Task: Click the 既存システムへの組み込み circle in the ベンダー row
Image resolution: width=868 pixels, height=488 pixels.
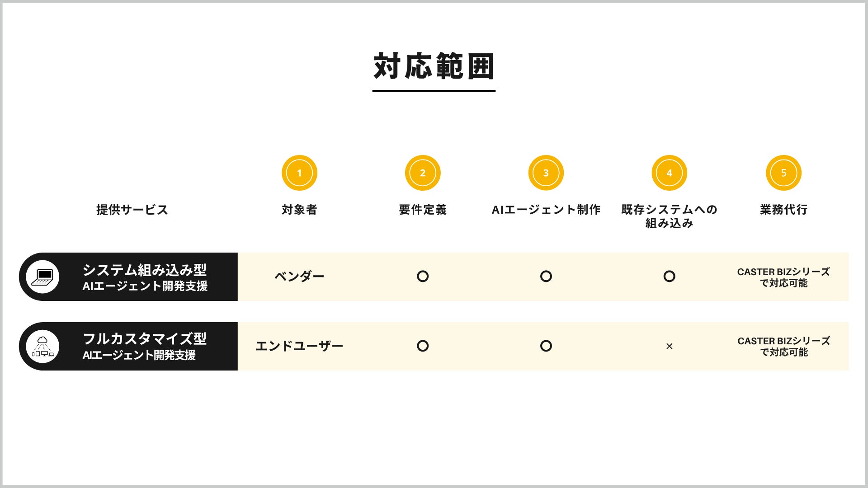Action: click(x=670, y=276)
